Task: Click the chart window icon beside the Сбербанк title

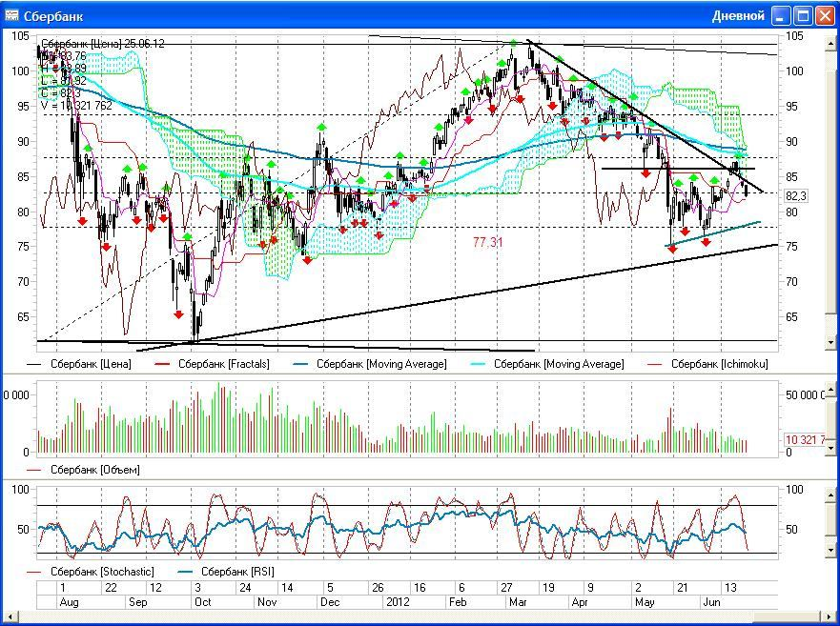Action: (11, 15)
